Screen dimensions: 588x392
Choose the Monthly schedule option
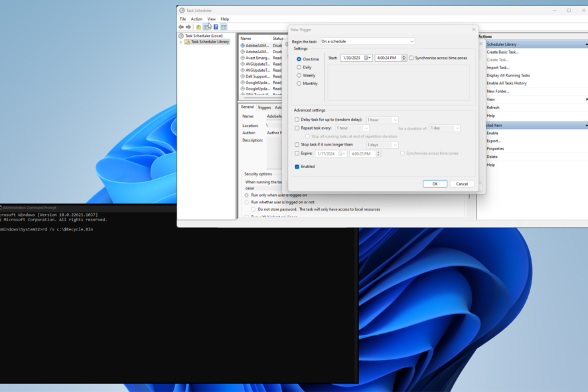[x=299, y=83]
